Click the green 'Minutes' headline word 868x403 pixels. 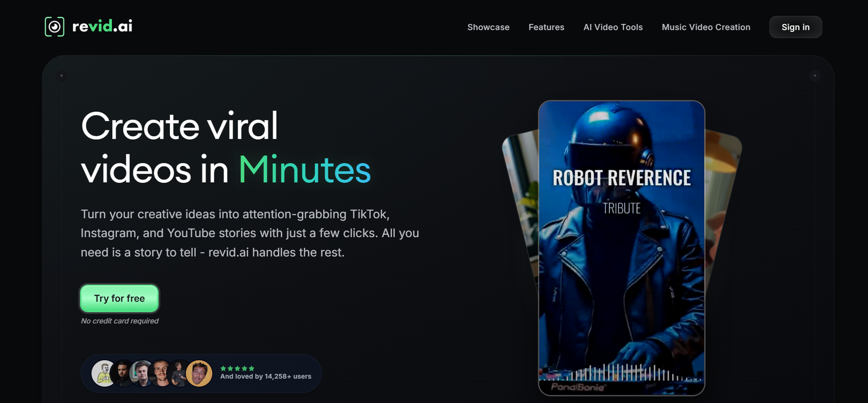point(305,170)
